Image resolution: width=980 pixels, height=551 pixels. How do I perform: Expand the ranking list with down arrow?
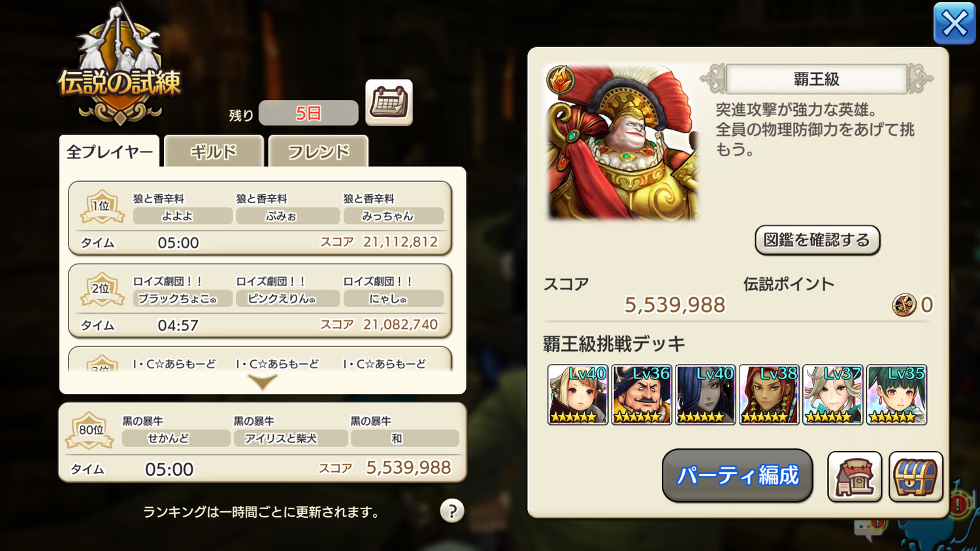tap(263, 382)
